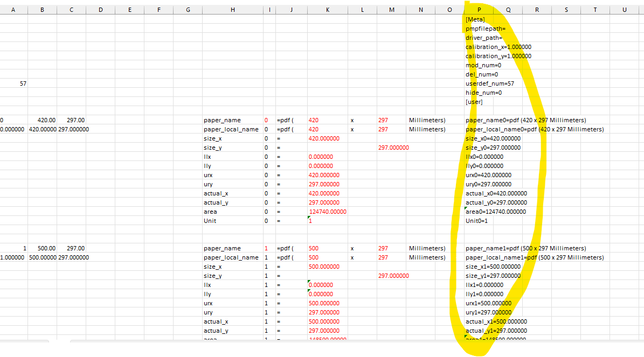644x357 pixels.
Task: Click column header K
Action: pyautogui.click(x=328, y=9)
